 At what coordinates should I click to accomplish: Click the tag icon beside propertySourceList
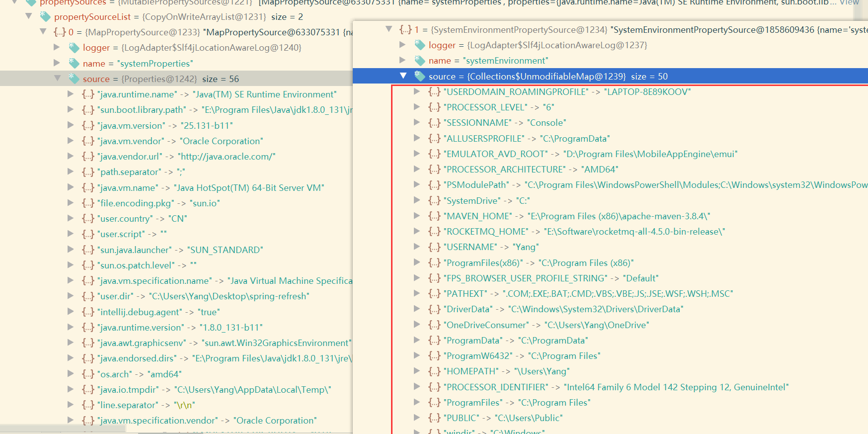point(45,17)
